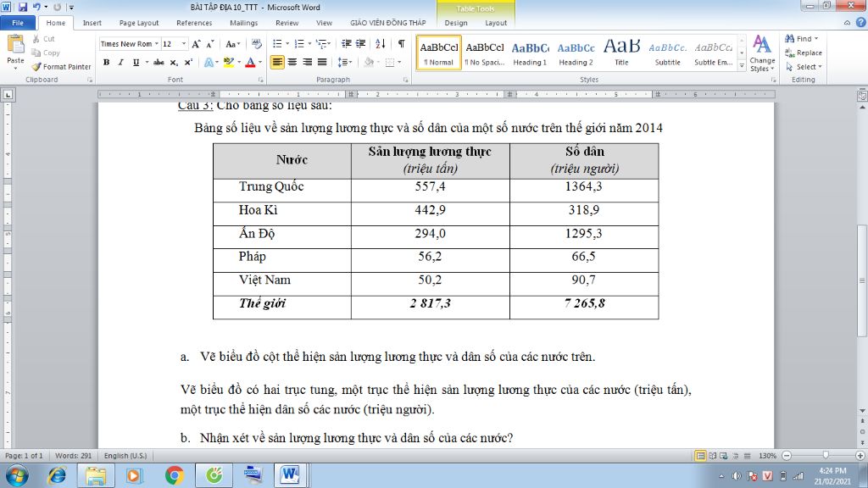Click the Copy button
The width and height of the screenshot is (868, 488).
tap(47, 53)
